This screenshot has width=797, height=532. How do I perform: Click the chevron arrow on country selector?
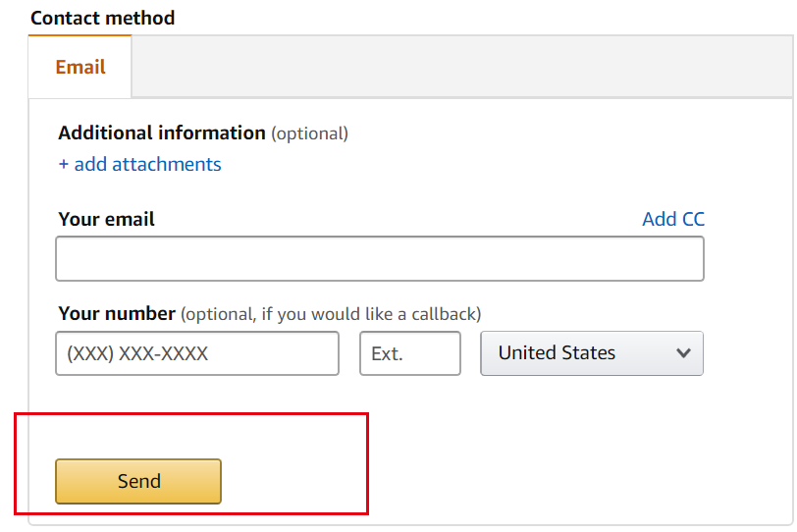[683, 353]
